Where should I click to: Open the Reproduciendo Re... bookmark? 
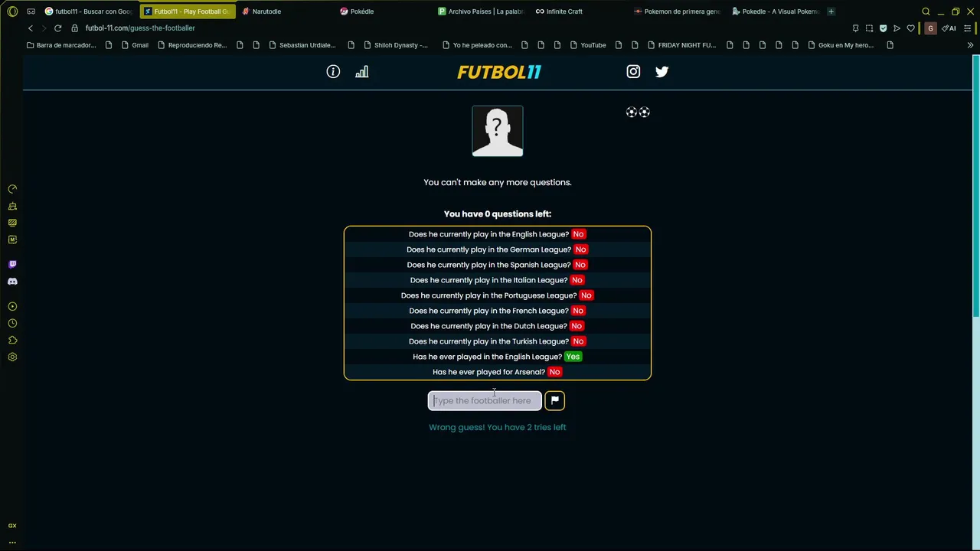(191, 45)
